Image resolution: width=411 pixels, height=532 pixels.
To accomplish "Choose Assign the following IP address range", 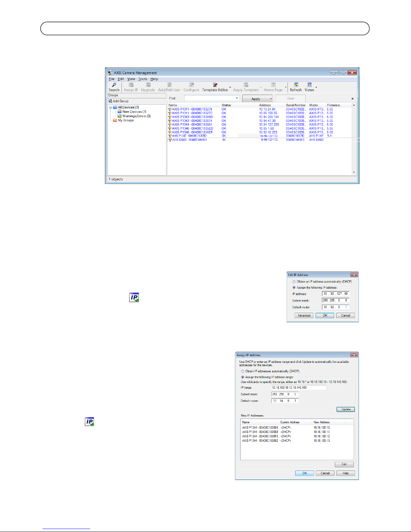I will [243, 377].
